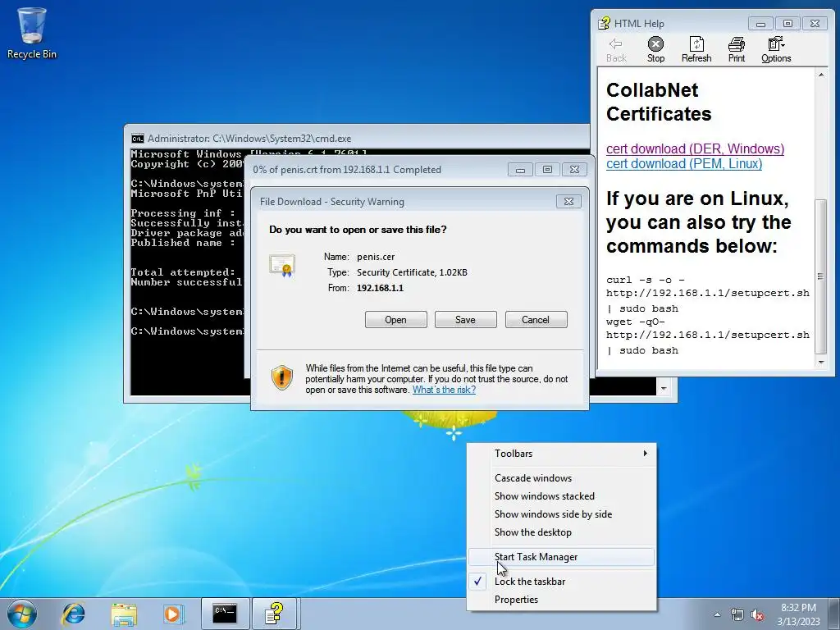Open the Options menu in HTML Help
Viewport: 840px width, 630px height.
click(776, 50)
